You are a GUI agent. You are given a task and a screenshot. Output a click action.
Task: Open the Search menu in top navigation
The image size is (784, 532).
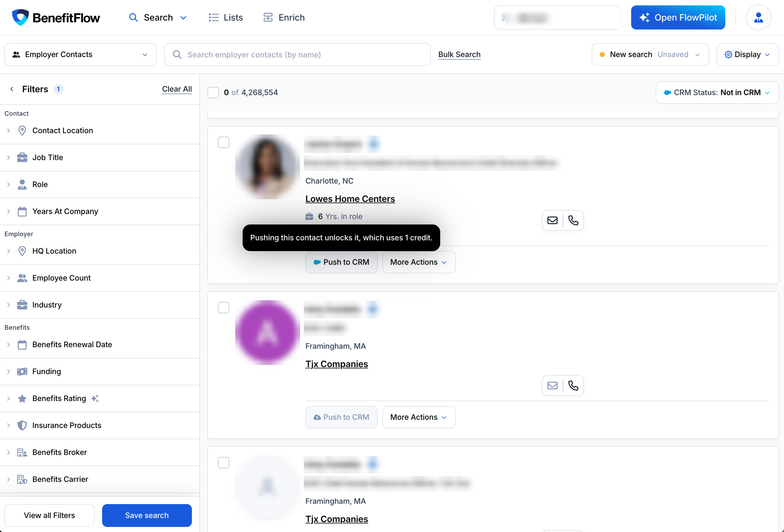coord(158,17)
